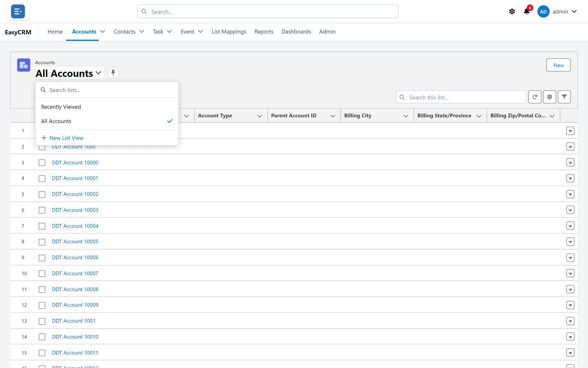Image resolution: width=588 pixels, height=368 pixels.
Task: Click the New account button
Action: 559,65
